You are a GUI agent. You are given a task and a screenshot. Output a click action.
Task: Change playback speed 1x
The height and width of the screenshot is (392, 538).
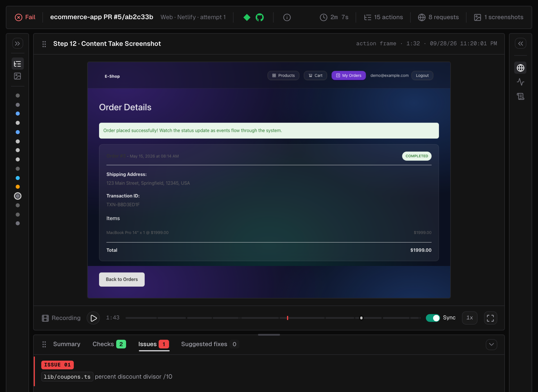coord(469,318)
